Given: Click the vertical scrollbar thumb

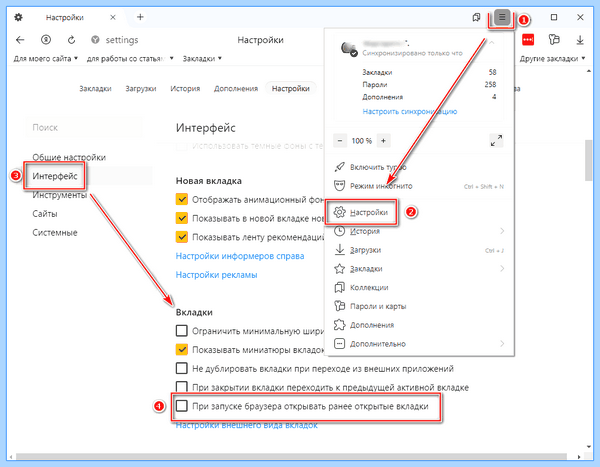Looking at the screenshot, I should click(x=589, y=160).
